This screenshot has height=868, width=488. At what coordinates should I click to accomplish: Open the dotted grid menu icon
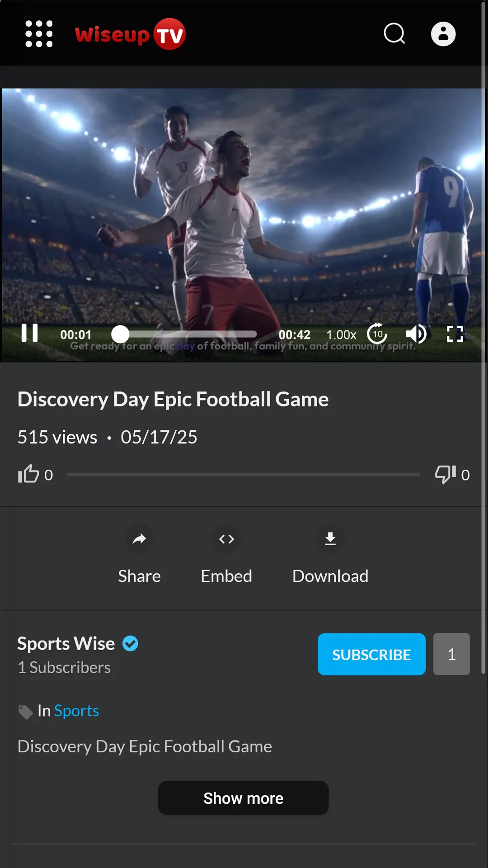pyautogui.click(x=39, y=34)
